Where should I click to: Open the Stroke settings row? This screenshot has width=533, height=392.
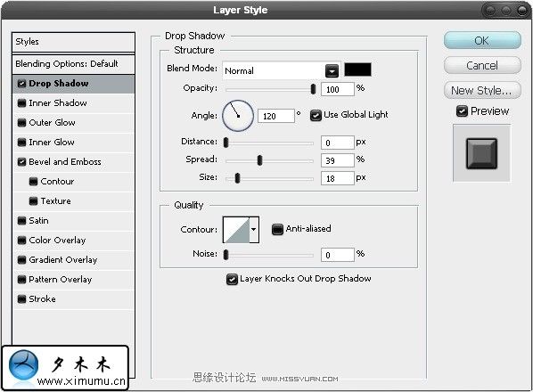point(73,299)
